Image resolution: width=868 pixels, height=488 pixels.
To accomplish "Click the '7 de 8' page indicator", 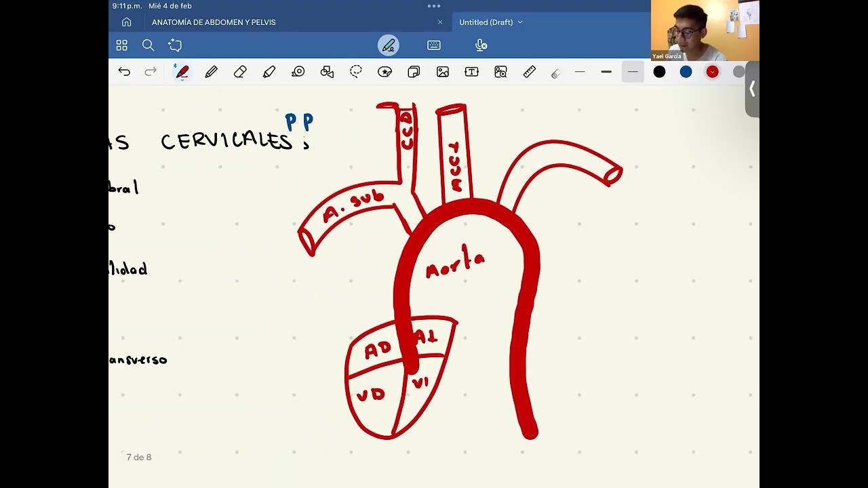I will pos(139,457).
